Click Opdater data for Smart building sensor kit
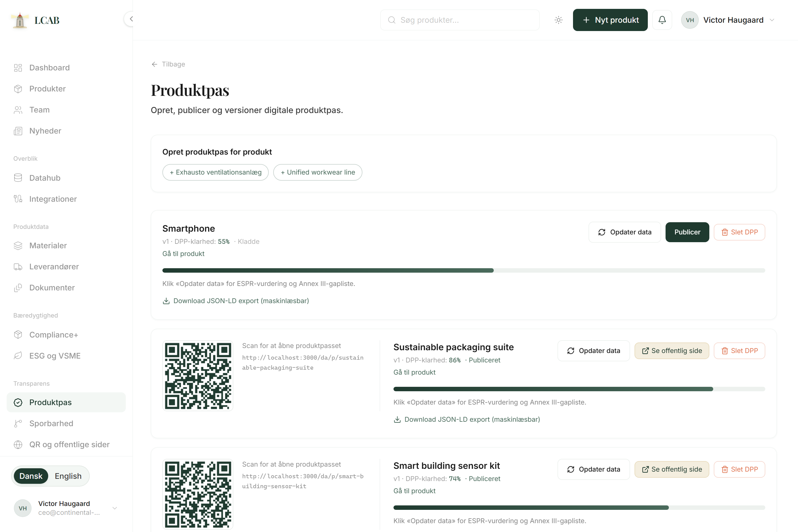Screen dimensions: 798x532 594,469
